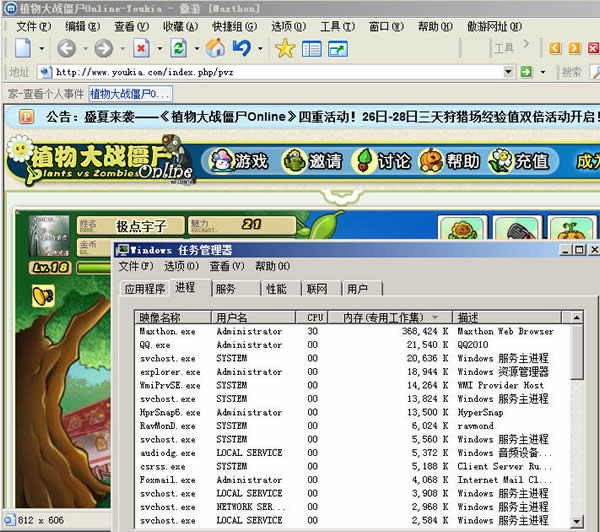Expand the New page dropdown arrow

[42, 49]
